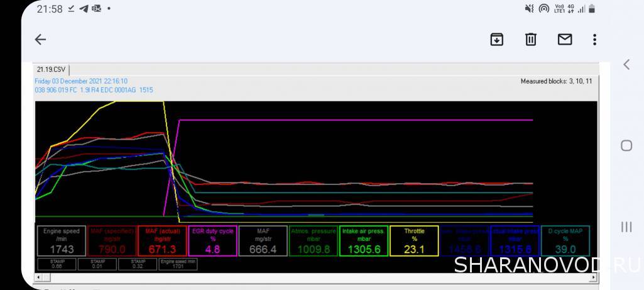This screenshot has width=644, height=290.
Task: Click the left scroll arrow of the chart
Action: 39,277
